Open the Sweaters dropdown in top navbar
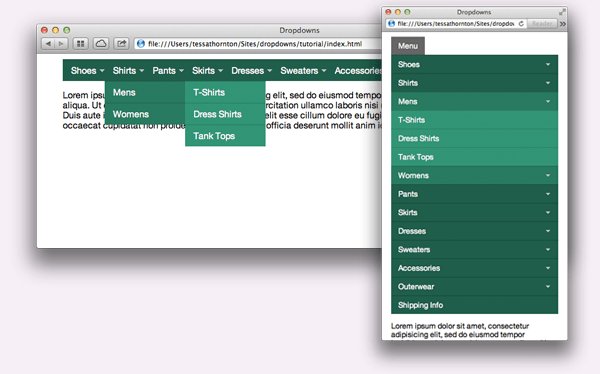 coord(303,70)
